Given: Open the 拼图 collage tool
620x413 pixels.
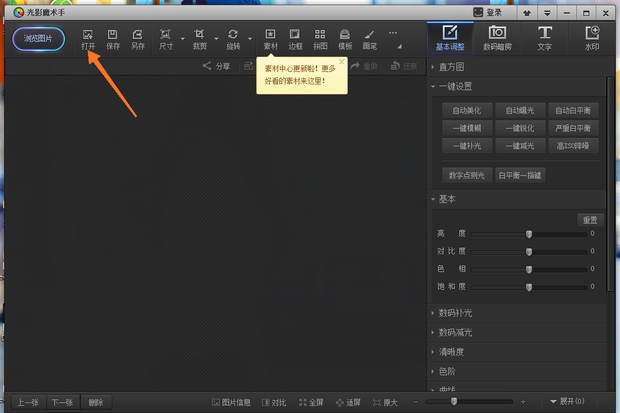Looking at the screenshot, I should (320, 40).
